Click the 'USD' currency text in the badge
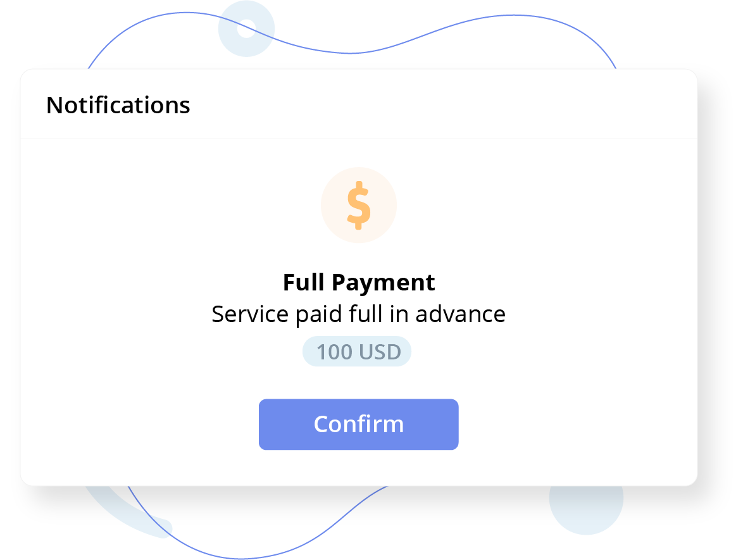Image resolution: width=743 pixels, height=560 pixels. point(379,352)
